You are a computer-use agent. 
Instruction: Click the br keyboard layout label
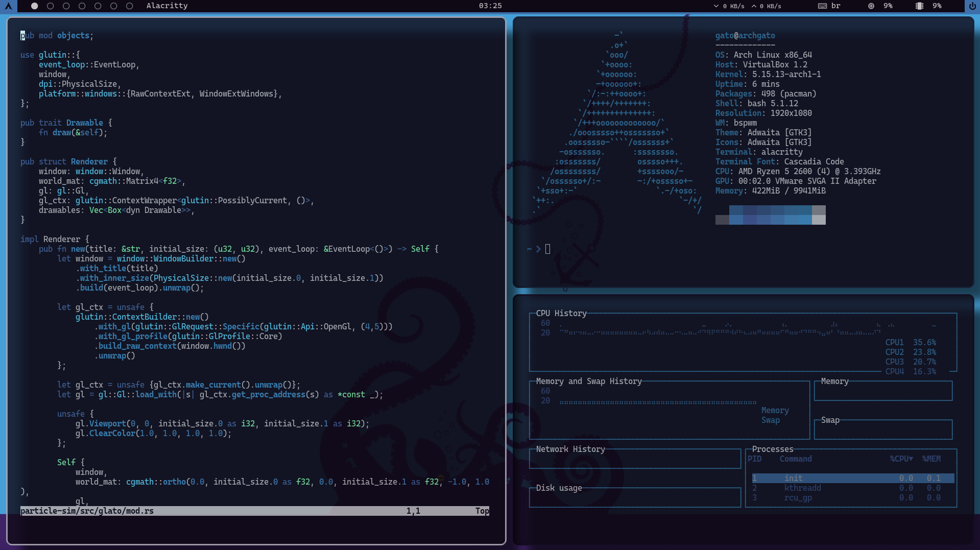(x=835, y=6)
